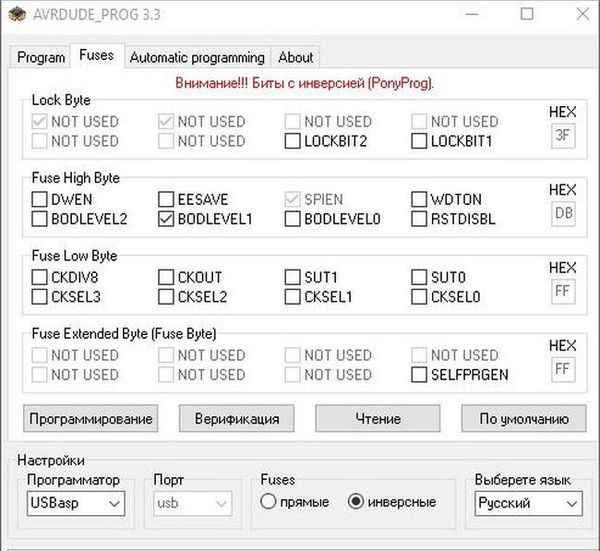Screen dimensions: 600x551
Task: Open the Automatic programming tab
Action: point(197,57)
